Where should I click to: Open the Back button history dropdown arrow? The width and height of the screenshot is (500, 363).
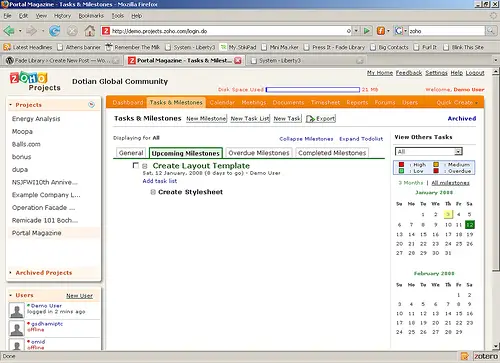pyautogui.click(x=20, y=31)
